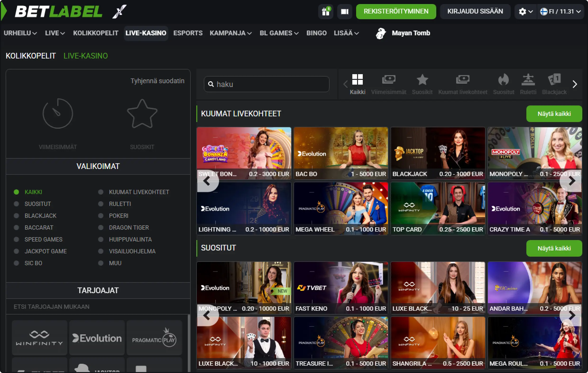Open the FI language and time selector
Screen dimensions: 588x373
[x=560, y=11]
